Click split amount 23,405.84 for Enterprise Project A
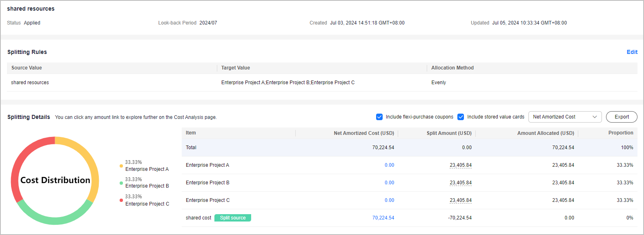Screen dimensions: 644x235 (x=461, y=165)
